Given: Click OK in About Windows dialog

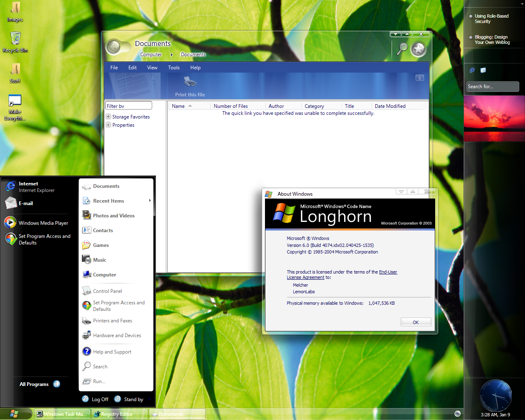Looking at the screenshot, I should pyautogui.click(x=415, y=322).
